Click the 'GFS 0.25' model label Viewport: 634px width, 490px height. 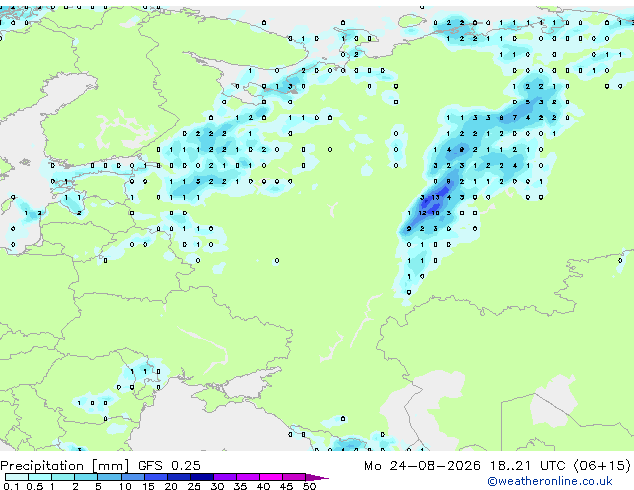169,466
